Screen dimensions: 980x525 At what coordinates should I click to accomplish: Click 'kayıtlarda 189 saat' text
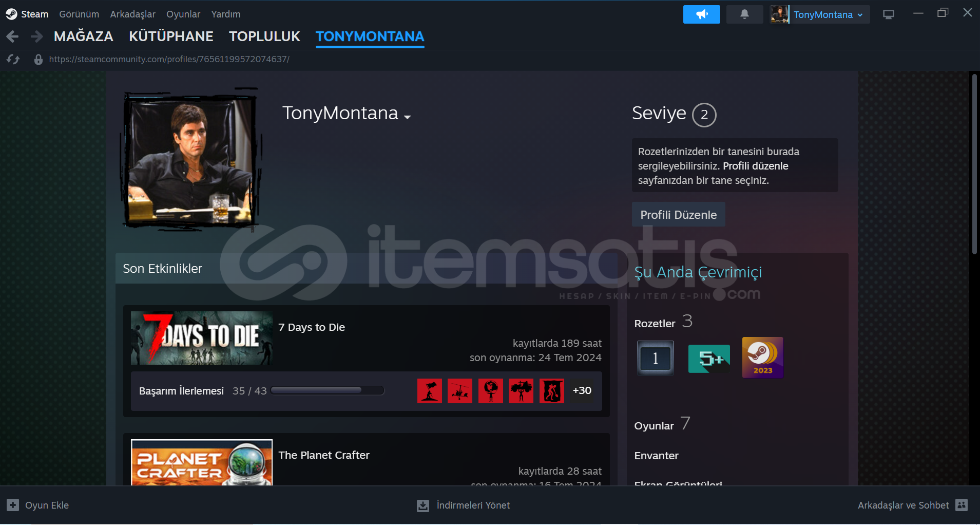coord(557,343)
